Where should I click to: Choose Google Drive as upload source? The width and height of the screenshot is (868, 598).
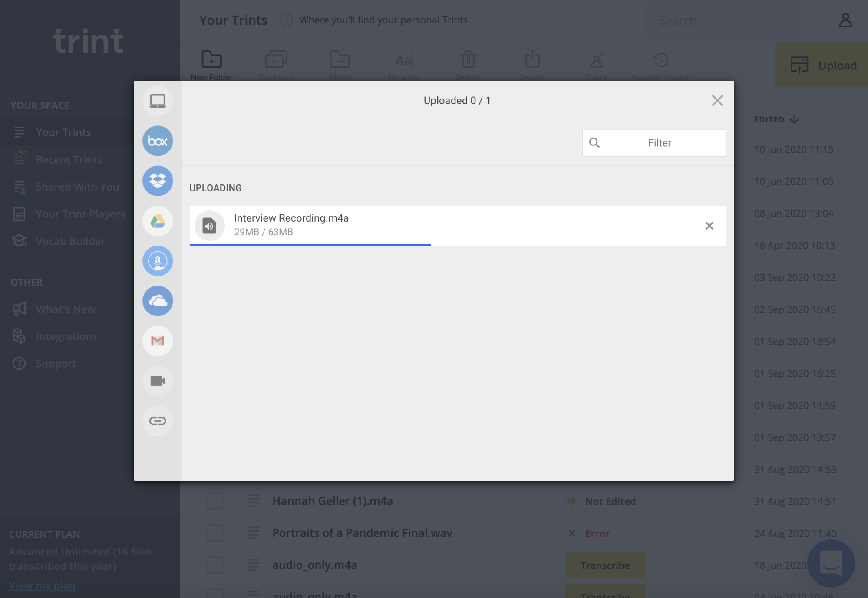pyautogui.click(x=157, y=221)
